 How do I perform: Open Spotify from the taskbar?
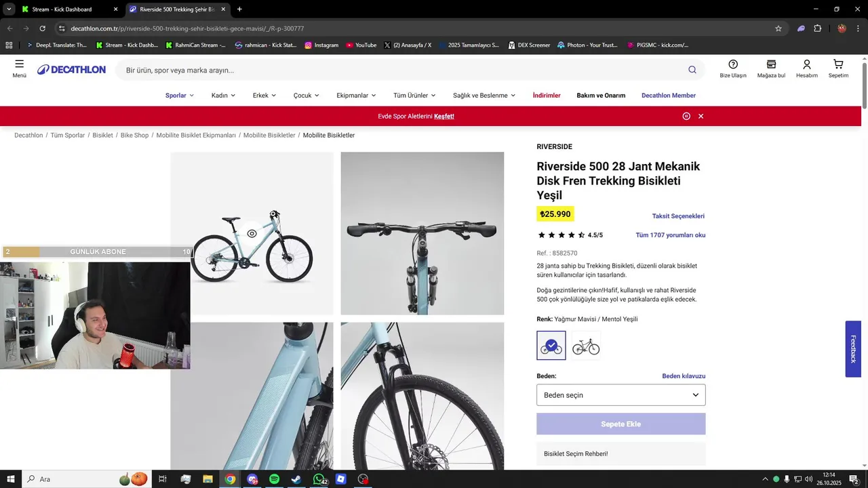[x=274, y=479]
